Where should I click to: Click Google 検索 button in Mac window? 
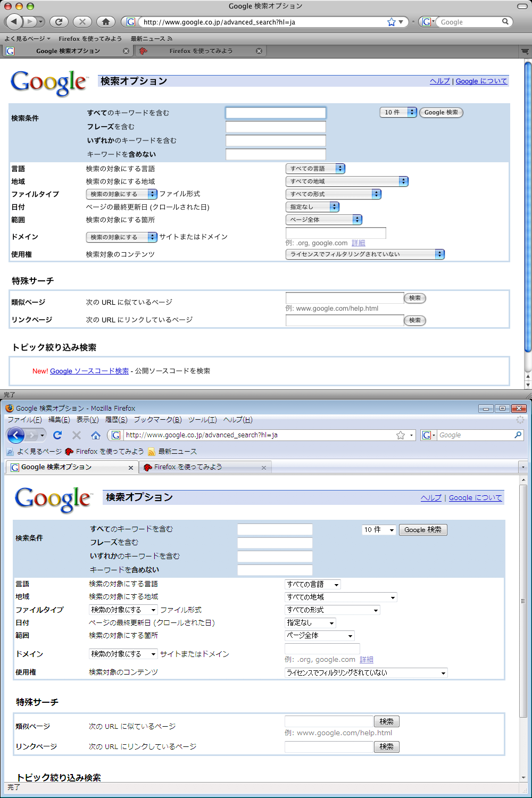(x=441, y=112)
